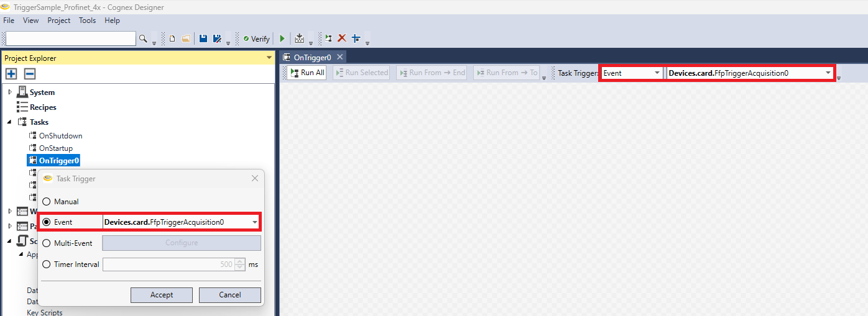Image resolution: width=868 pixels, height=316 pixels.
Task: Select the Timer Interval radio button
Action: tap(47, 264)
